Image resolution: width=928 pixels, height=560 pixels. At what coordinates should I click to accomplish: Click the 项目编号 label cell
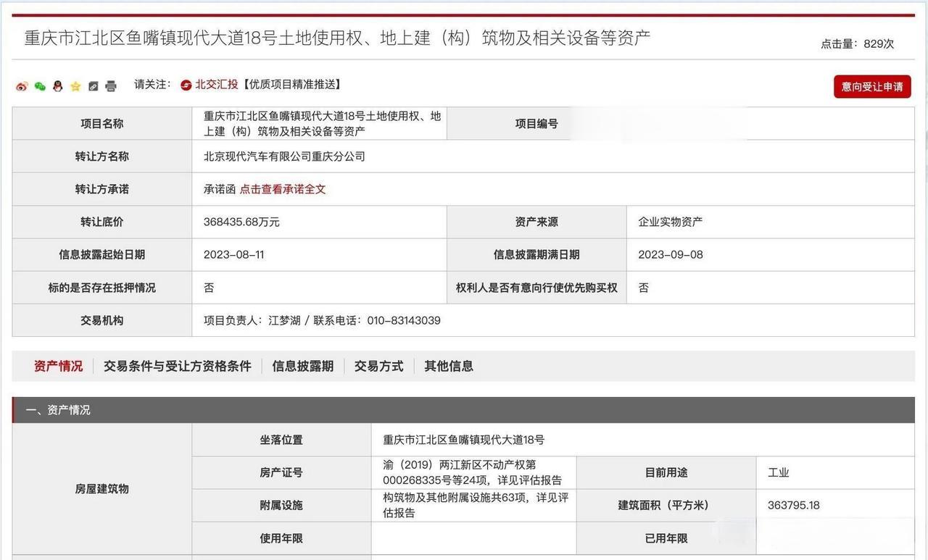[536, 124]
